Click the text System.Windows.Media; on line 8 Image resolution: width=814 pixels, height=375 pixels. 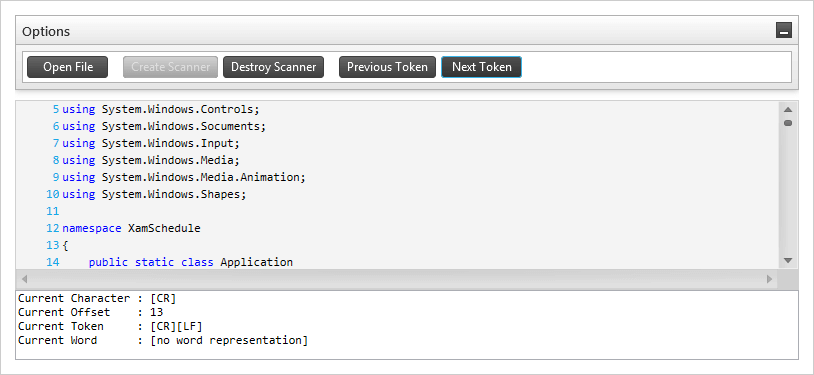tap(170, 160)
